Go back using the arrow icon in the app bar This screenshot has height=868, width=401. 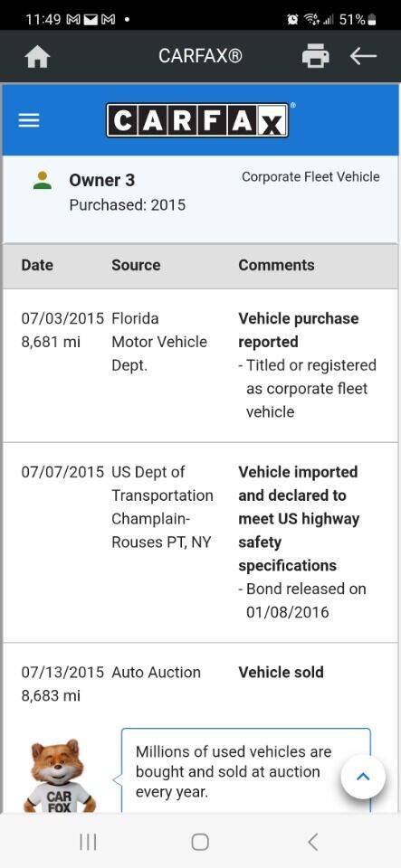(x=363, y=56)
